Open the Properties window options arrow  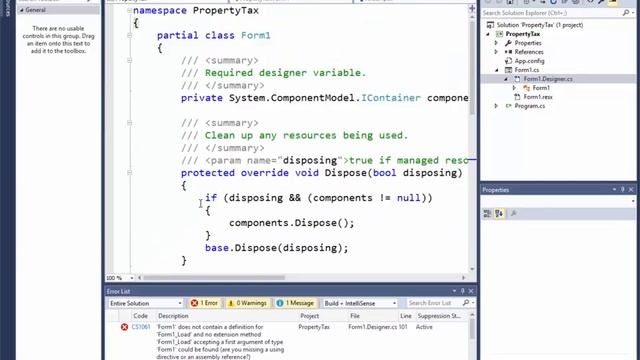coord(614,189)
